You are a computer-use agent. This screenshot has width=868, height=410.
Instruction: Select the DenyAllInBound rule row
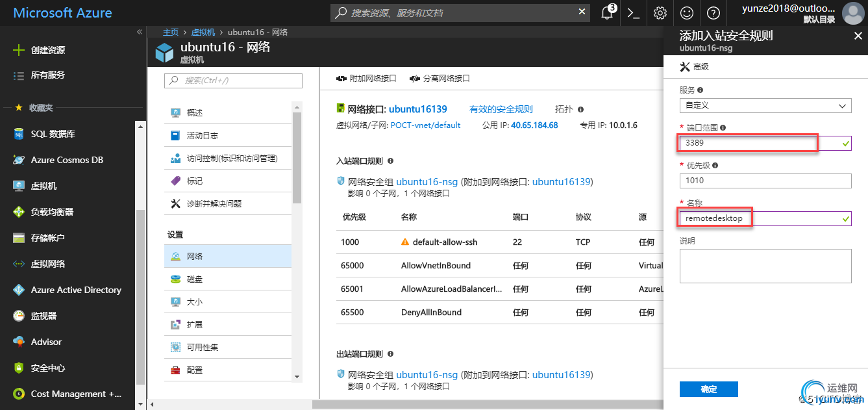click(x=499, y=313)
